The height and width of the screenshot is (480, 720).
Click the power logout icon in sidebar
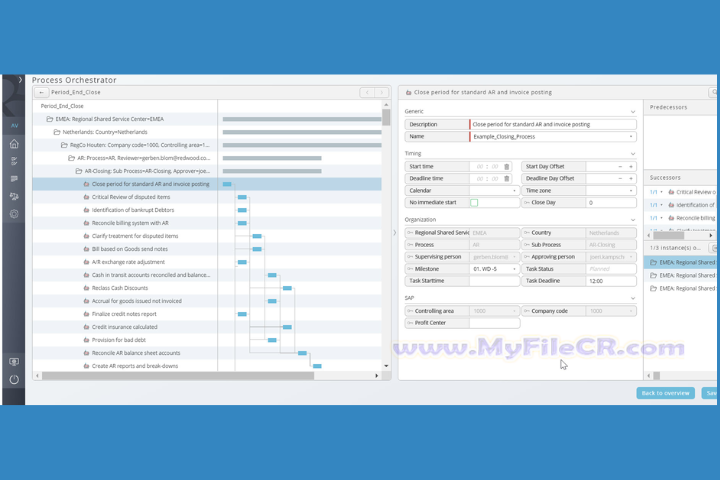click(14, 379)
